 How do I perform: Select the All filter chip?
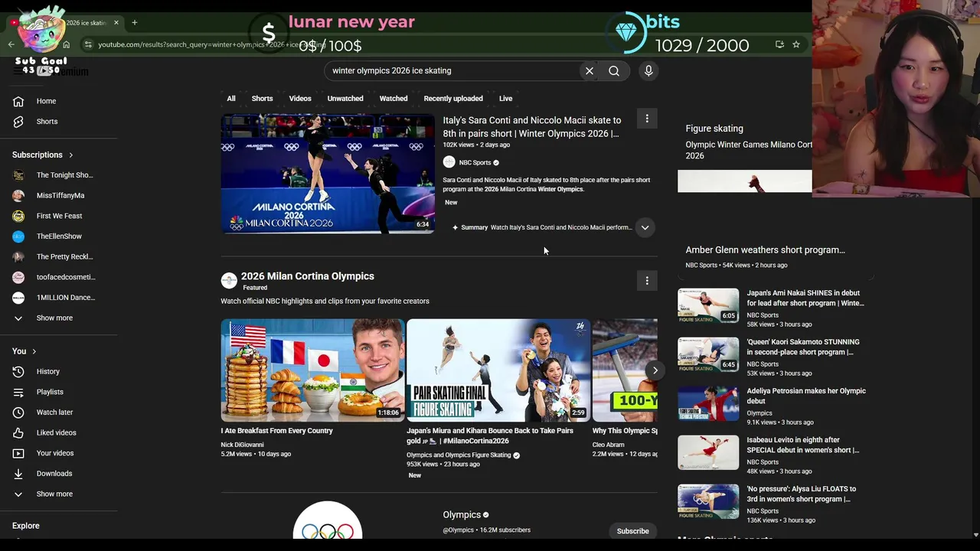[231, 98]
